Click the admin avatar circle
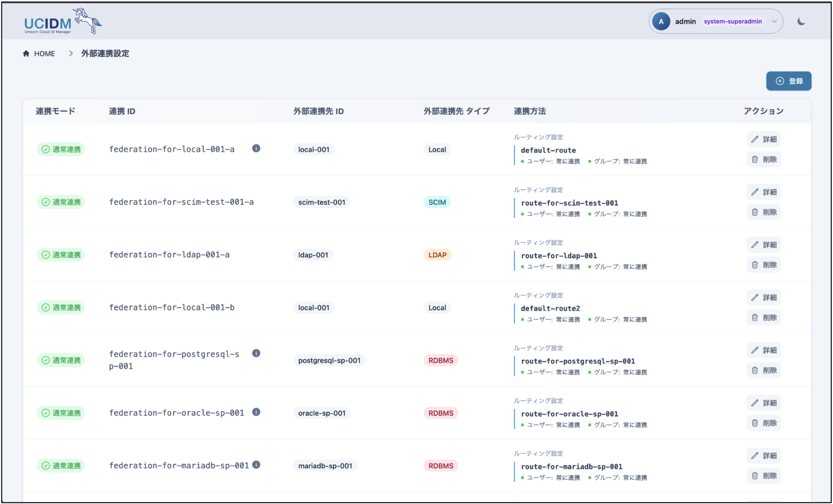This screenshot has height=504, width=833. pyautogui.click(x=661, y=21)
